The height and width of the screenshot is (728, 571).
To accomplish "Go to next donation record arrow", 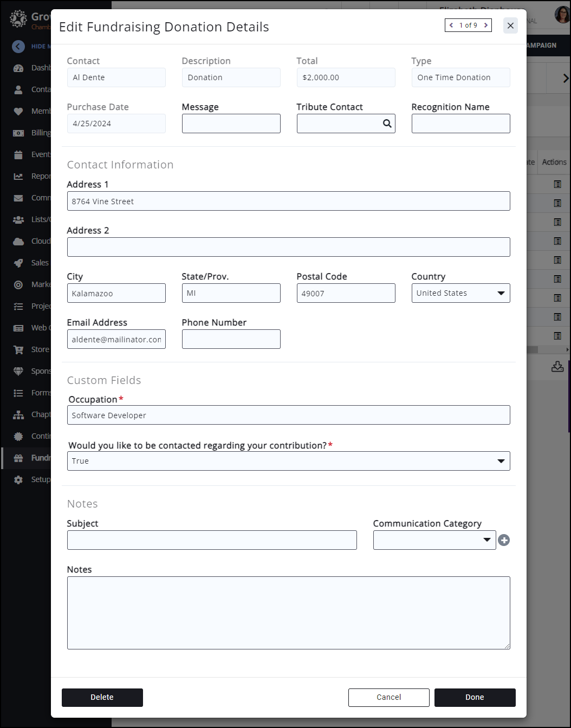I will (x=486, y=25).
